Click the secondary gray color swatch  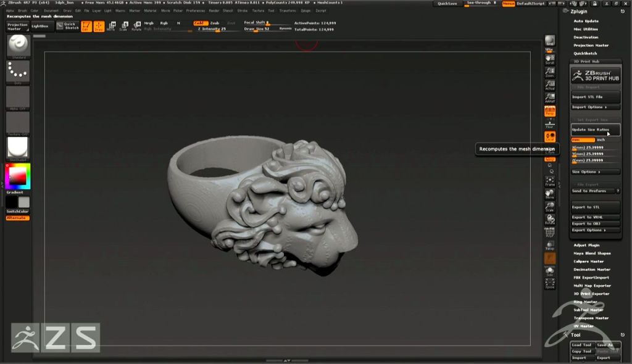click(x=24, y=202)
